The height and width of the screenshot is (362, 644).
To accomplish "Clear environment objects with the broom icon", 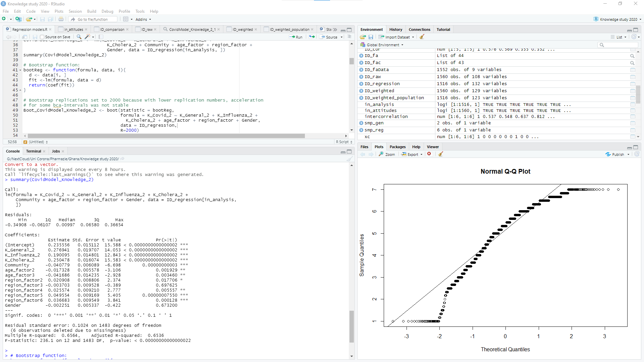I will tap(422, 37).
